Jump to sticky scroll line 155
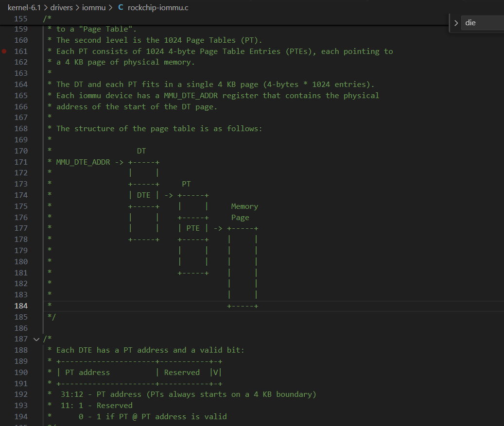 [x=21, y=19]
